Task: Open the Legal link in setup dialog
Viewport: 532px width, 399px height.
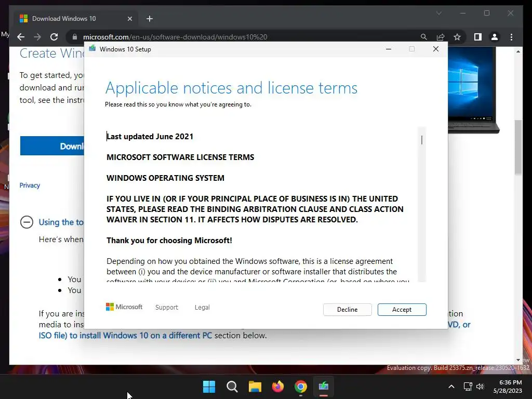Action: [x=202, y=308]
